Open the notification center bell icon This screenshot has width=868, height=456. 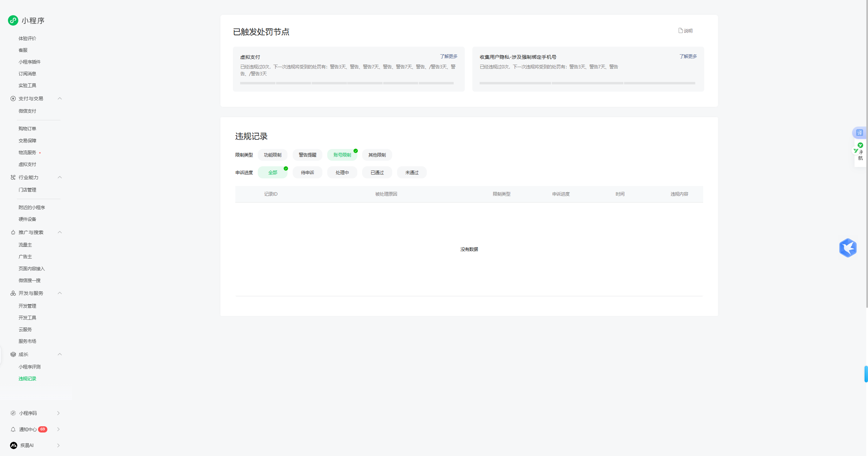(x=13, y=429)
